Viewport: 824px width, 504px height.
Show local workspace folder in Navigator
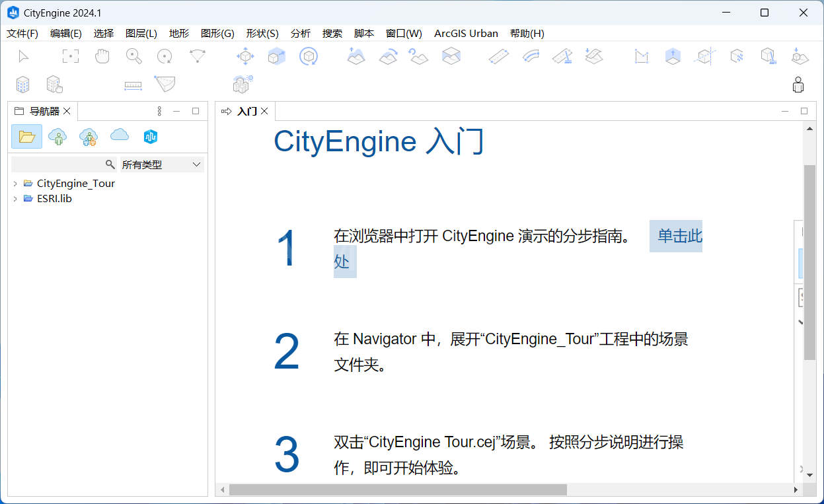click(27, 137)
